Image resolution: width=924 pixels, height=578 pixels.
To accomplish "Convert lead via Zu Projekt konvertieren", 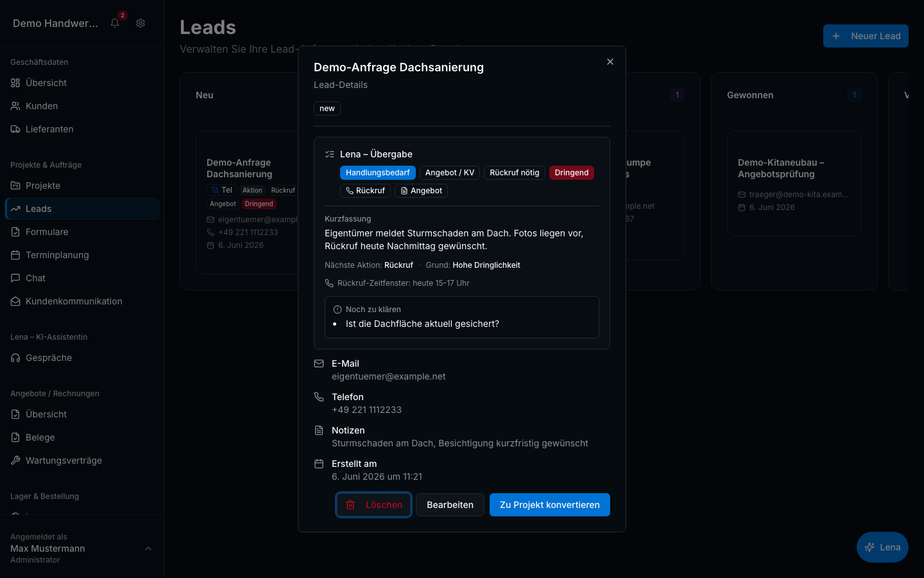I will tap(550, 505).
